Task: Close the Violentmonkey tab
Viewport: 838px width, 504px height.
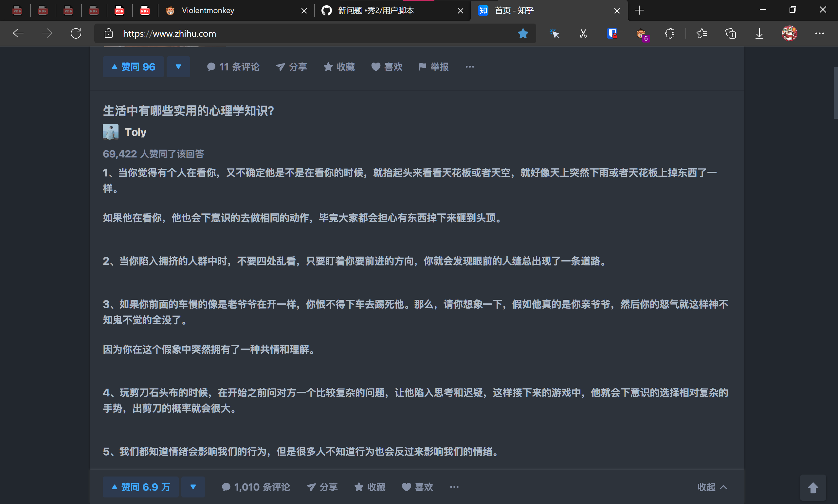Action: click(304, 10)
